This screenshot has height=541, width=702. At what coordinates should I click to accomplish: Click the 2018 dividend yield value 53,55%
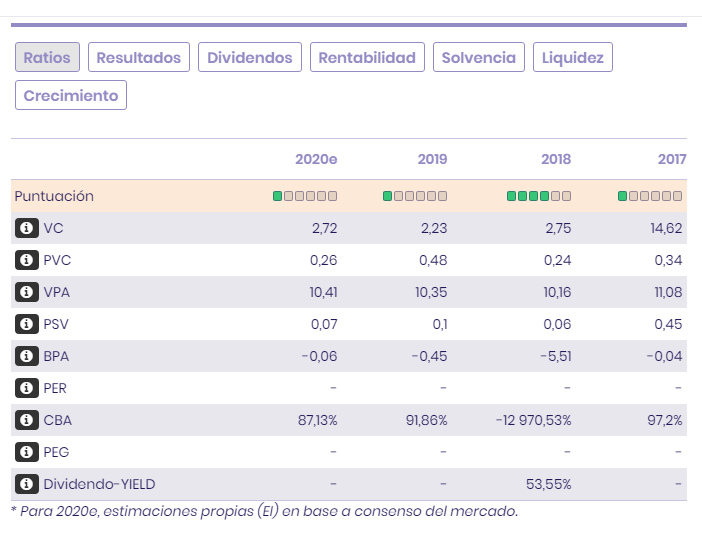point(548,484)
